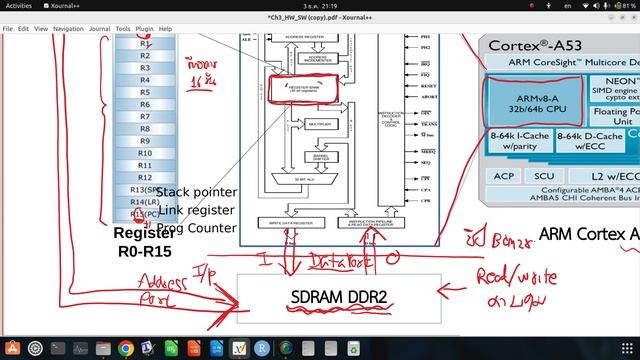The image size is (640, 360).
Task: Click the red recording indicator in the top bar
Action: tap(531, 6)
